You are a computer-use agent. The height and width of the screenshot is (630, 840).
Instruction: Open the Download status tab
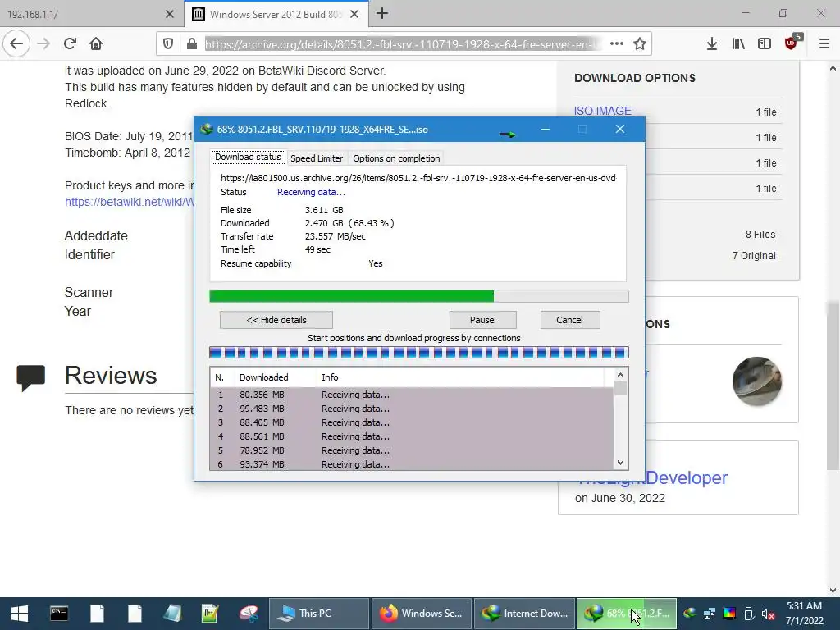coord(248,157)
